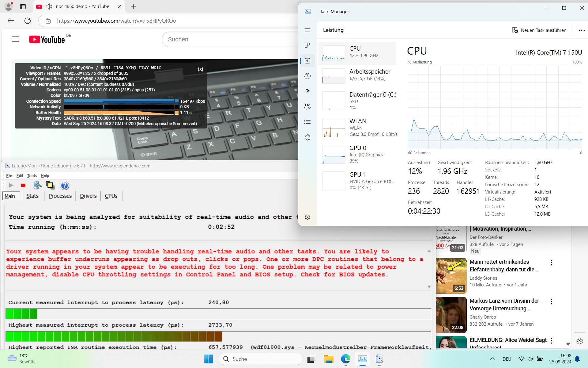
Task: Open the Startup apps sidebar icon
Action: (307, 91)
